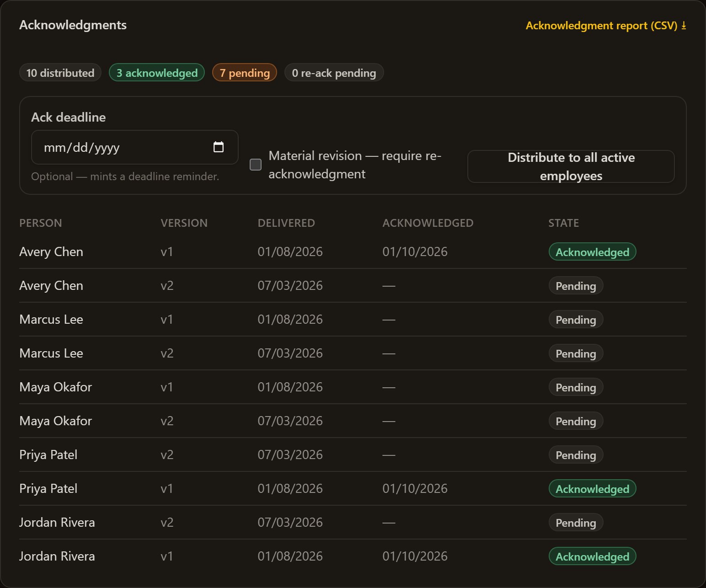Screen dimensions: 706x588
Task: Click delivered date 01/08/2026 for Marcus Lee
Action: coord(290,320)
